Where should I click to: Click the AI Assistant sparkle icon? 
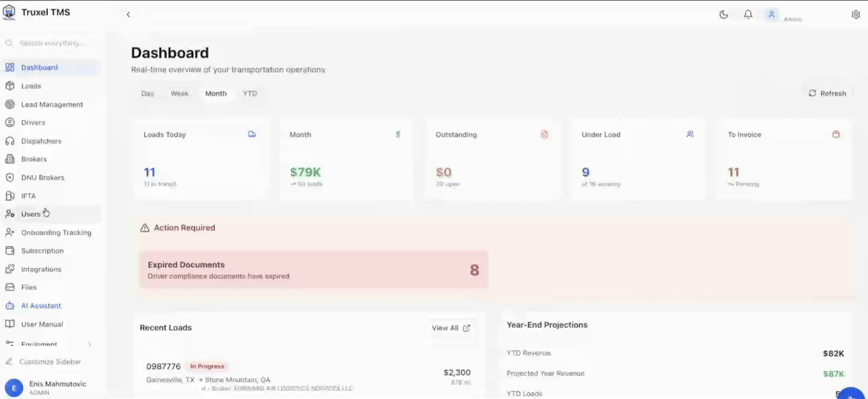10,305
